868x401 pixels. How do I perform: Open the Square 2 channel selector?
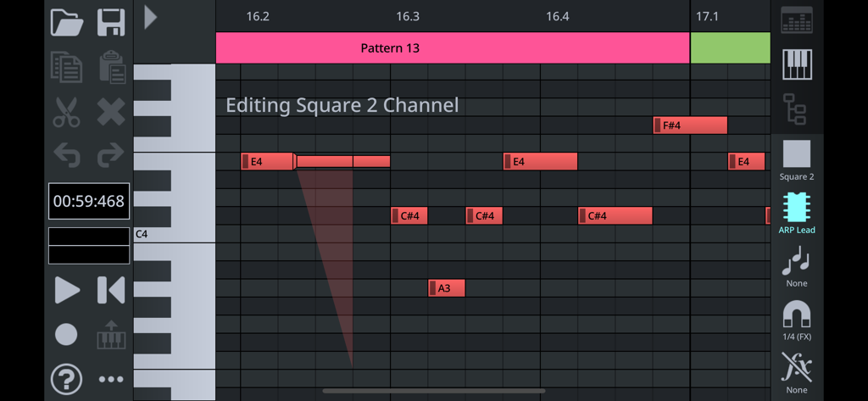click(x=797, y=160)
